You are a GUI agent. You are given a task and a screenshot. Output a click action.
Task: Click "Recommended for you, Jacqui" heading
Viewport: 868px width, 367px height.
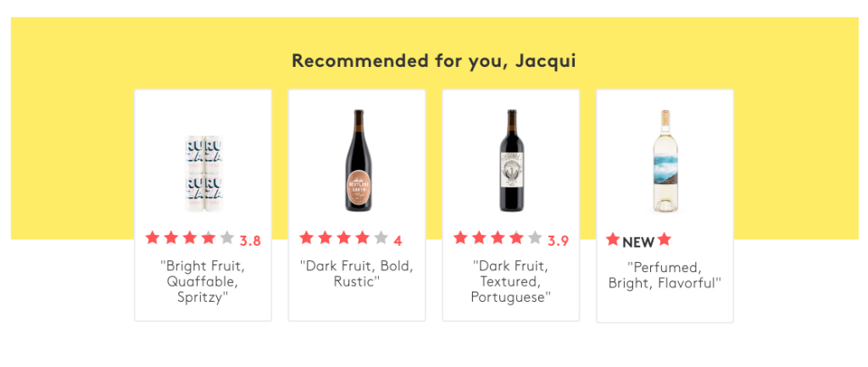(x=434, y=61)
